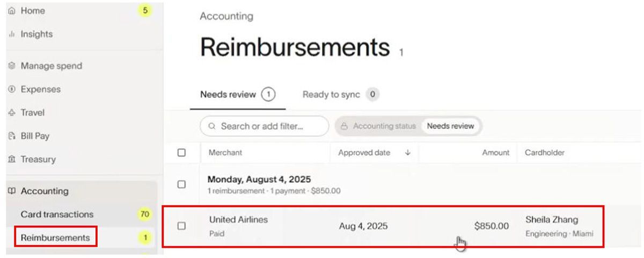Select the United Airlines row checkbox
This screenshot has height=258, width=644.
click(181, 226)
